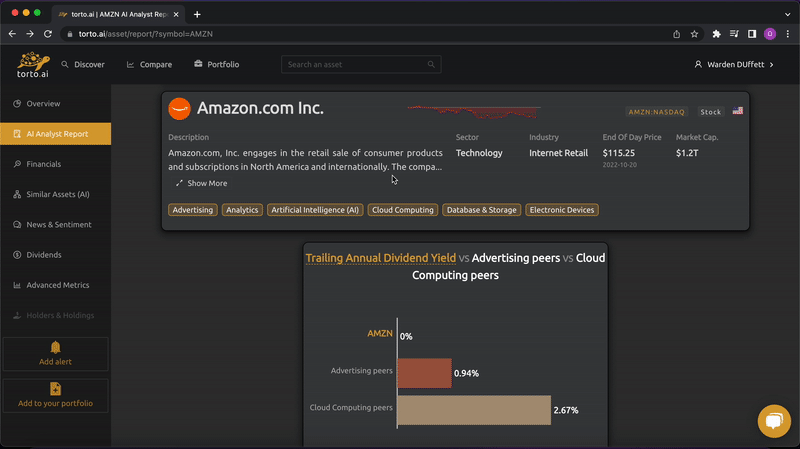Click the $115.25 end of day price

pyautogui.click(x=618, y=153)
